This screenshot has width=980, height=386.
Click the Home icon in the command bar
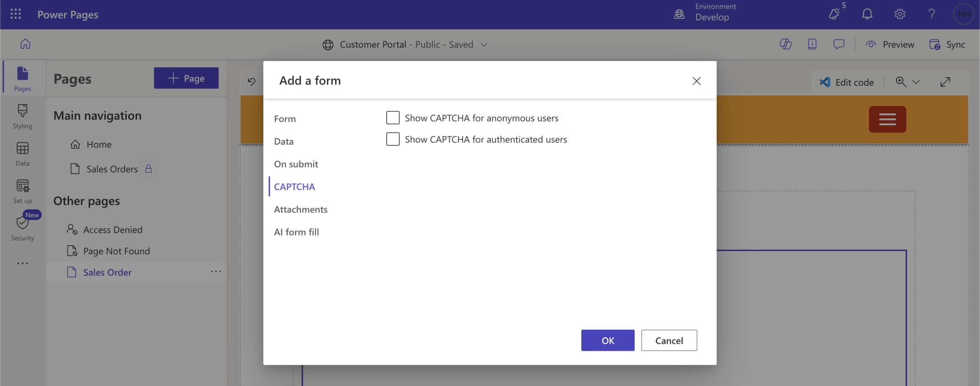[x=25, y=44]
